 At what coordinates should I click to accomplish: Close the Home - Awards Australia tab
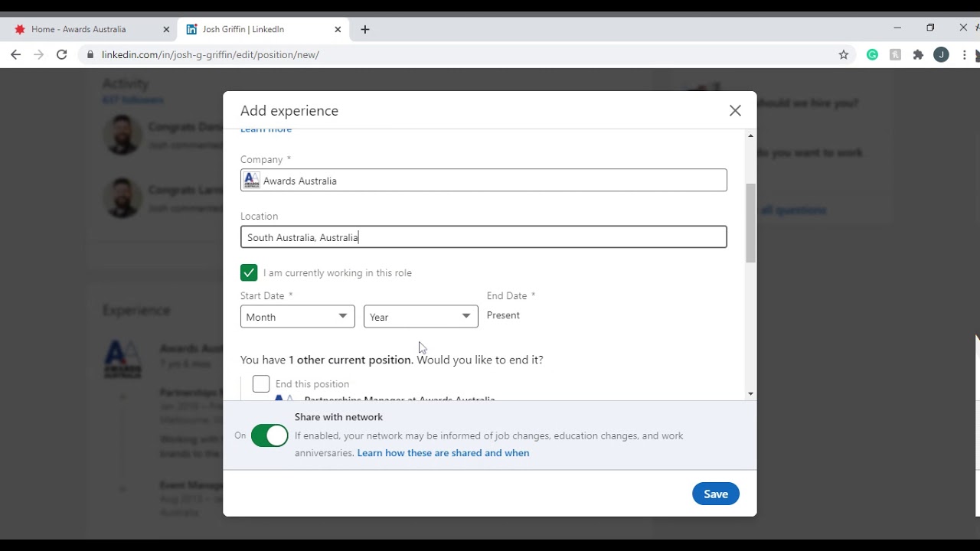click(166, 29)
